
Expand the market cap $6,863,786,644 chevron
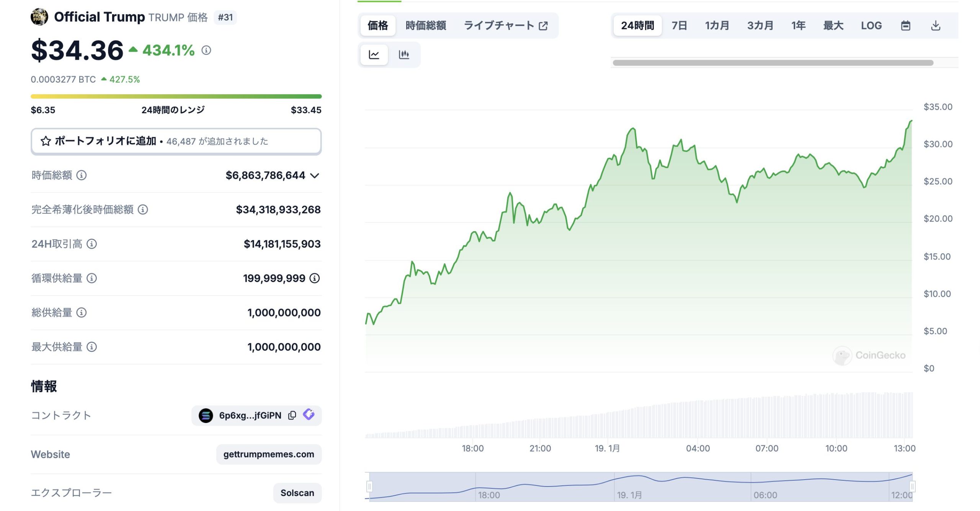(x=315, y=176)
